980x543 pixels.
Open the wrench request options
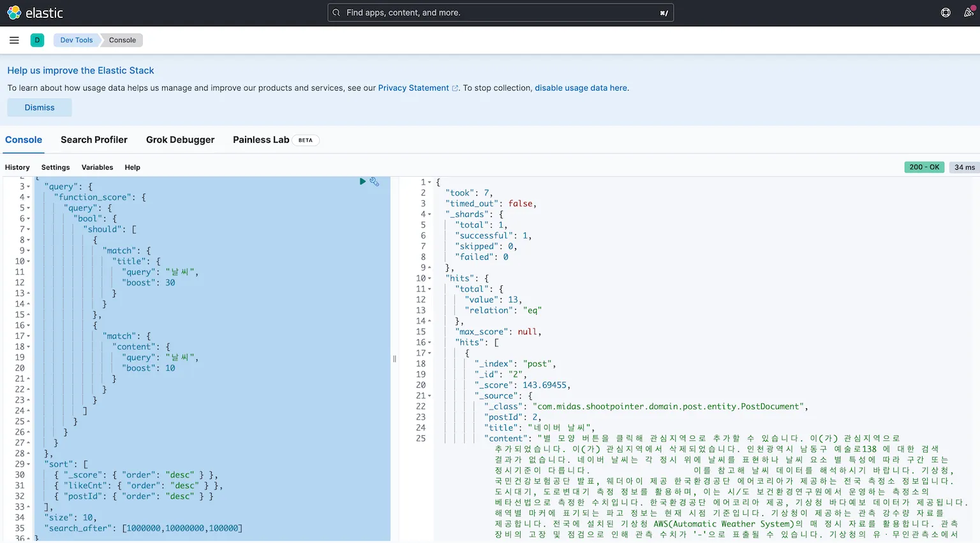(375, 182)
